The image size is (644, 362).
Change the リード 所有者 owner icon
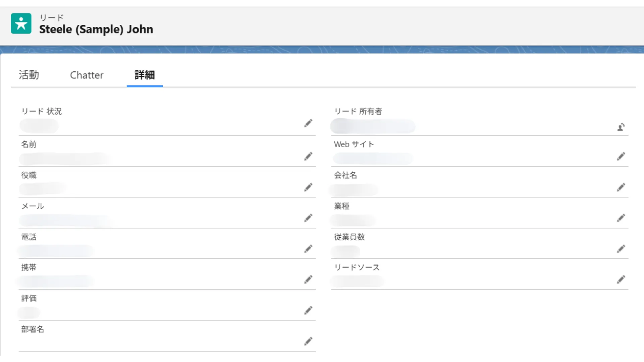pos(621,127)
